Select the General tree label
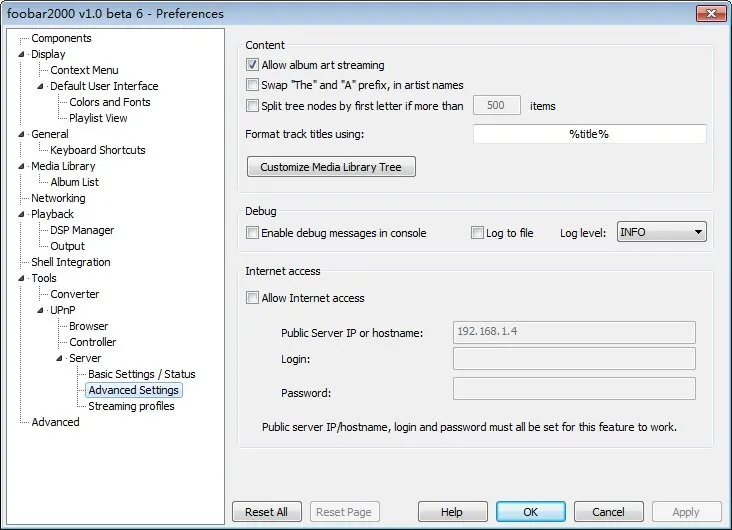The width and height of the screenshot is (732, 530). click(x=49, y=134)
